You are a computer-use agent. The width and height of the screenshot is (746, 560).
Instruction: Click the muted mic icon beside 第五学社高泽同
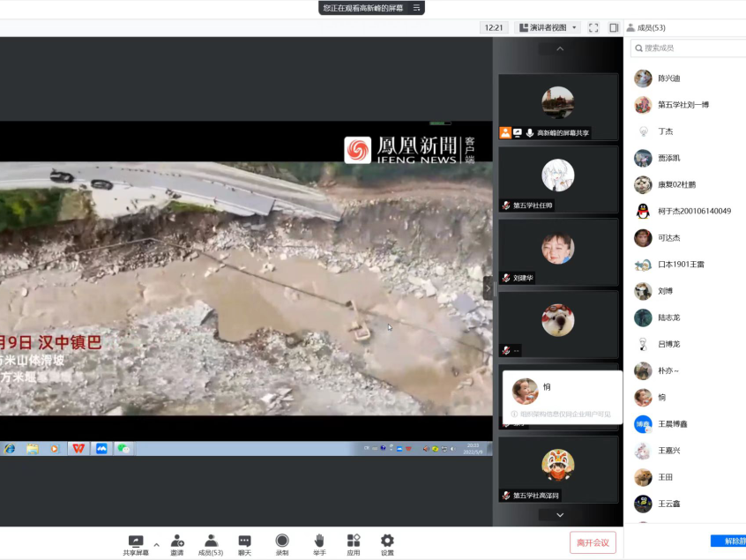(x=506, y=496)
